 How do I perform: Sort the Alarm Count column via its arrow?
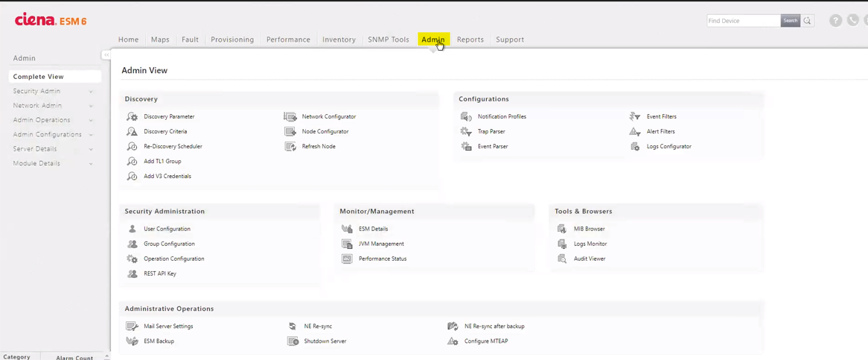click(107, 356)
